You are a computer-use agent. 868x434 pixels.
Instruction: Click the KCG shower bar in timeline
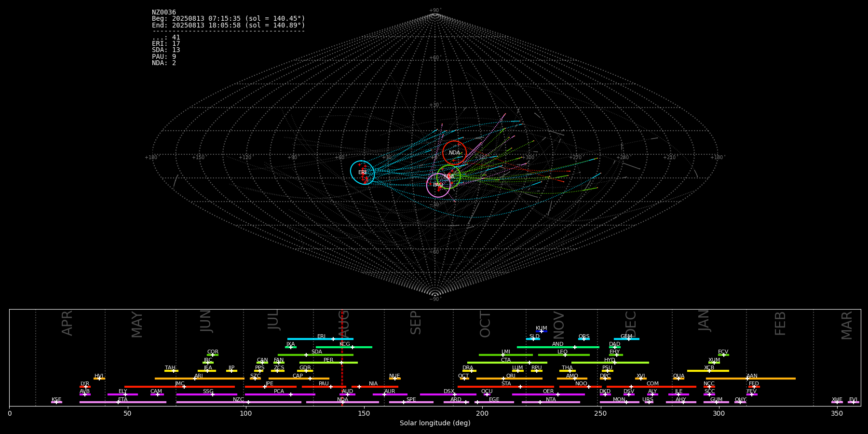[344, 347]
